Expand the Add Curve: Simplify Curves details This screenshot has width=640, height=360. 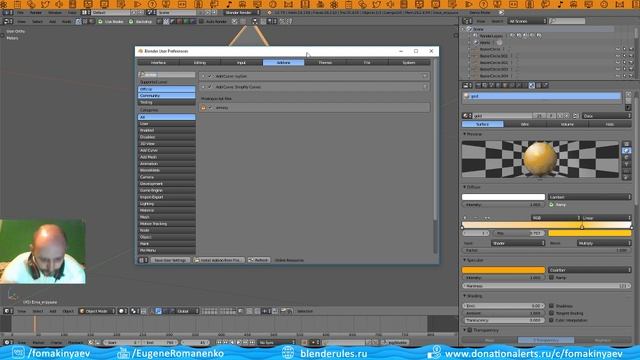(204, 87)
